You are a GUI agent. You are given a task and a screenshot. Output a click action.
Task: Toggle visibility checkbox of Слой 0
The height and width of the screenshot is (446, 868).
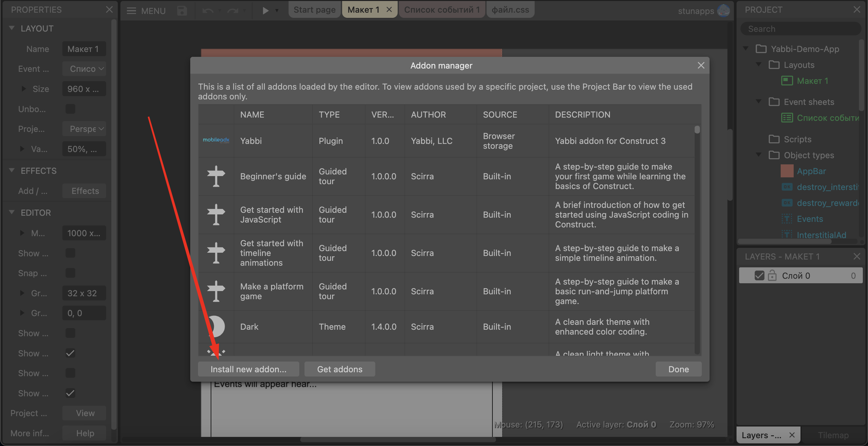[759, 275]
